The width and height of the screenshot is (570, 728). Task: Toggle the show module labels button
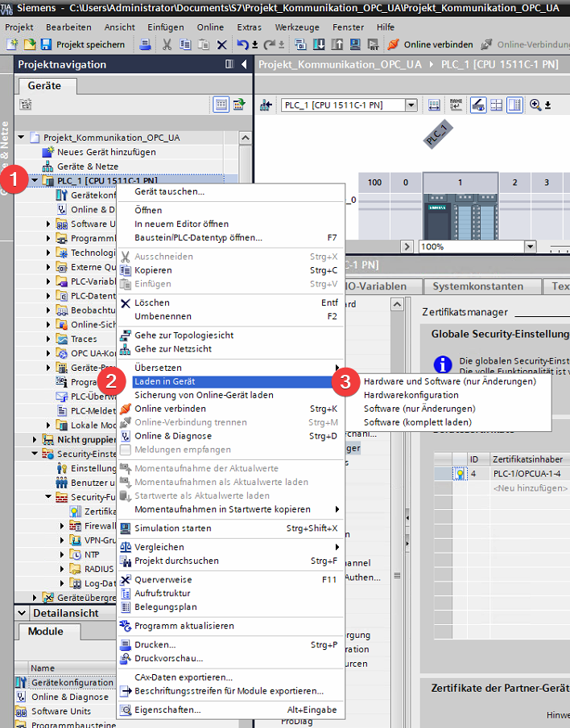(478, 105)
